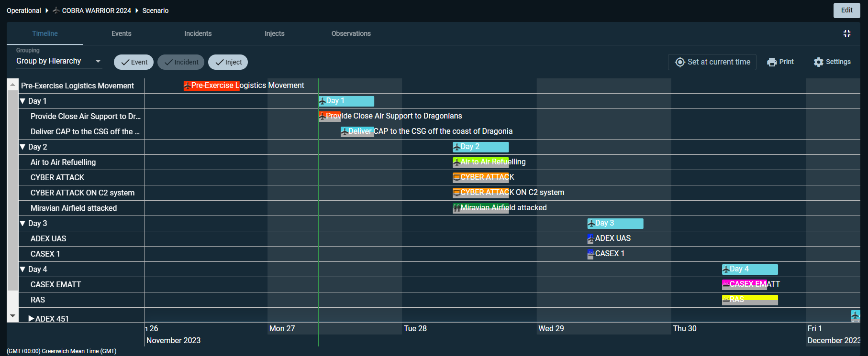Image resolution: width=868 pixels, height=356 pixels.
Task: Click the aircraft icon on the Pre-Exercise Logistics Movement bar
Action: click(187, 86)
